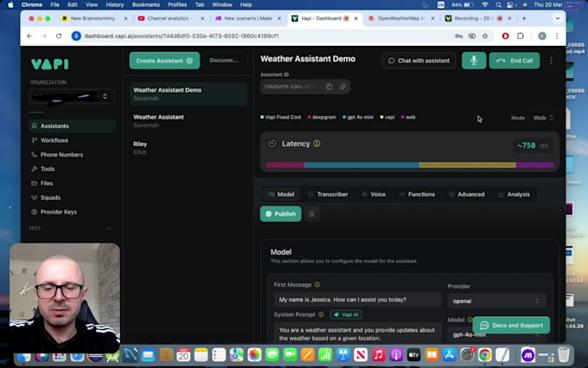Open Music app in the Dock
The image size is (588, 368).
click(x=378, y=354)
